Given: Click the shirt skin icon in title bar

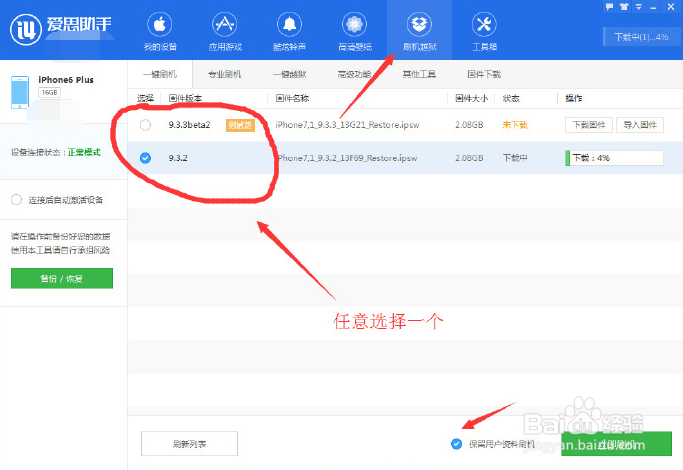Looking at the screenshot, I should click(x=624, y=7).
